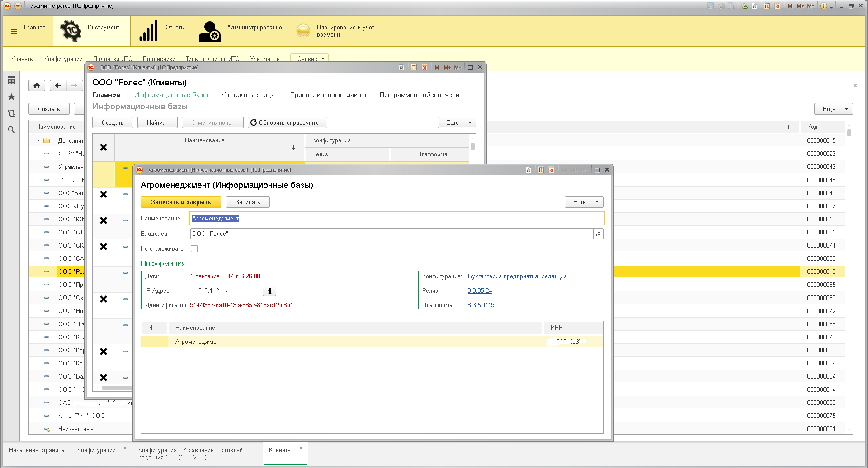Navigate back with the left arrow
Screen dimensions: 868x468
(58, 85)
